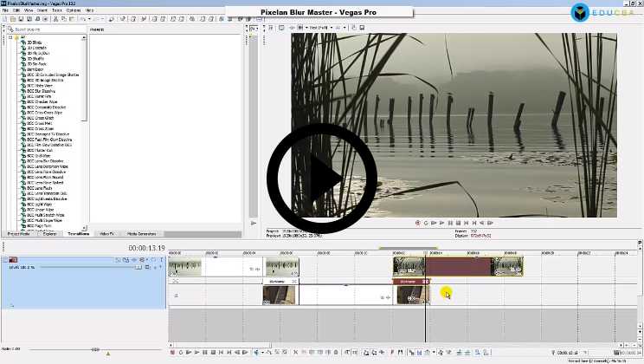Open the Media Generators tab

[141, 234]
